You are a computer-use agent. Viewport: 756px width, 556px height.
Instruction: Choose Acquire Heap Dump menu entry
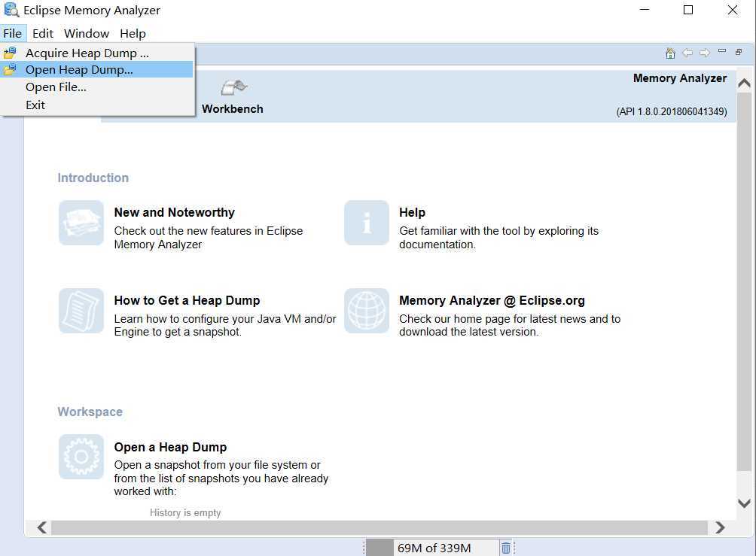point(97,53)
